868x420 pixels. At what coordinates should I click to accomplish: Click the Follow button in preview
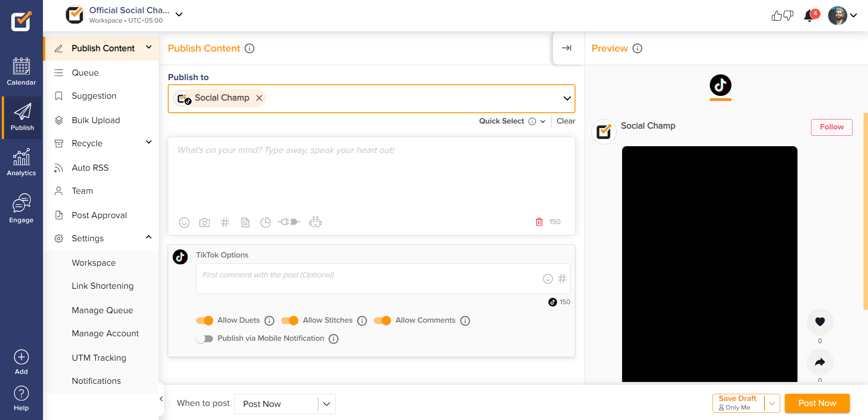coord(832,127)
